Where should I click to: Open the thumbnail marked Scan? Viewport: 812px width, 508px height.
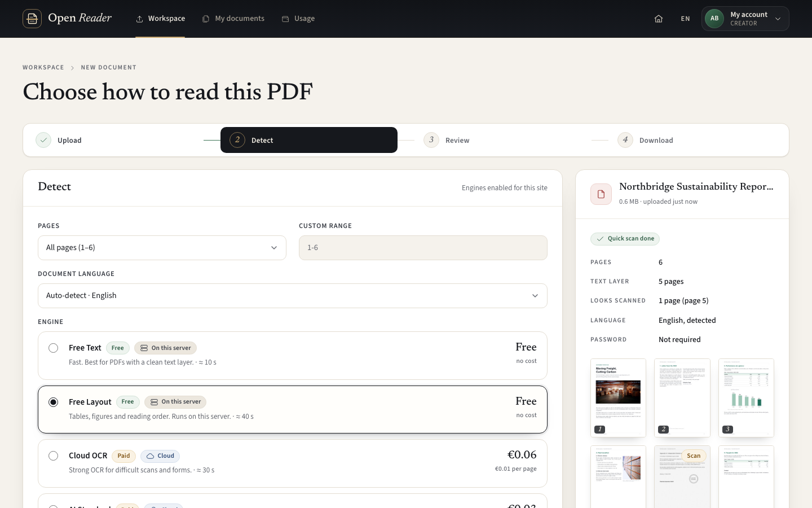click(682, 477)
